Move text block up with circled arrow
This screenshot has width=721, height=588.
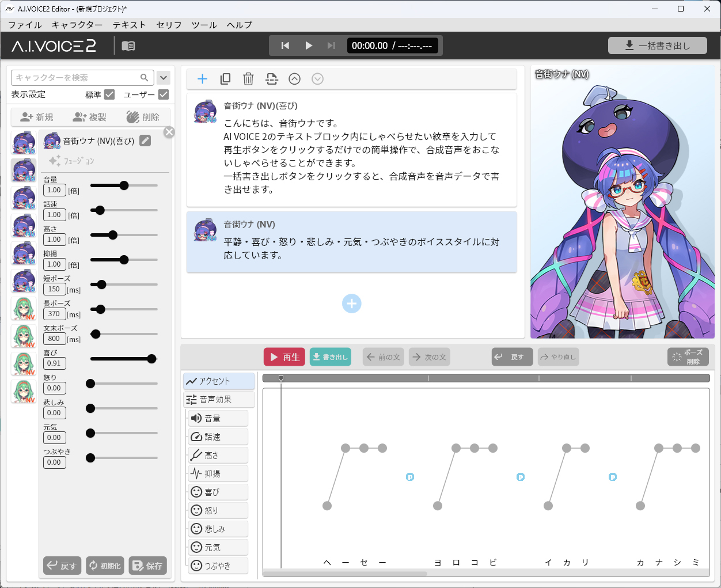pyautogui.click(x=294, y=79)
